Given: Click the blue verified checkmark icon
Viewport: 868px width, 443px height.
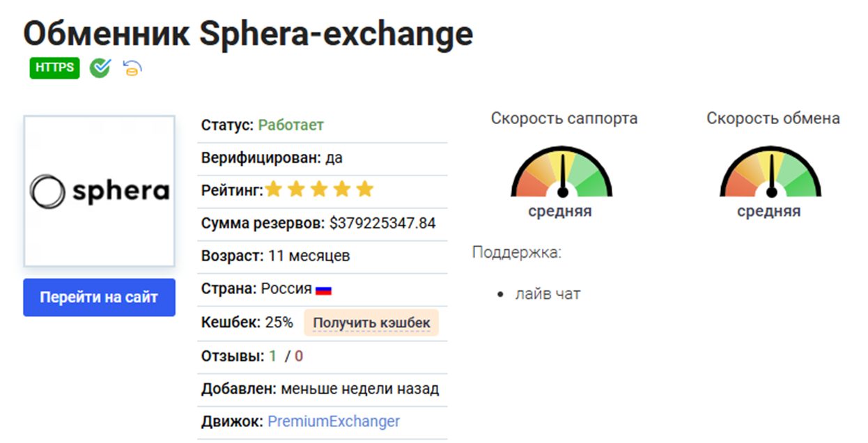Looking at the screenshot, I should [x=100, y=67].
